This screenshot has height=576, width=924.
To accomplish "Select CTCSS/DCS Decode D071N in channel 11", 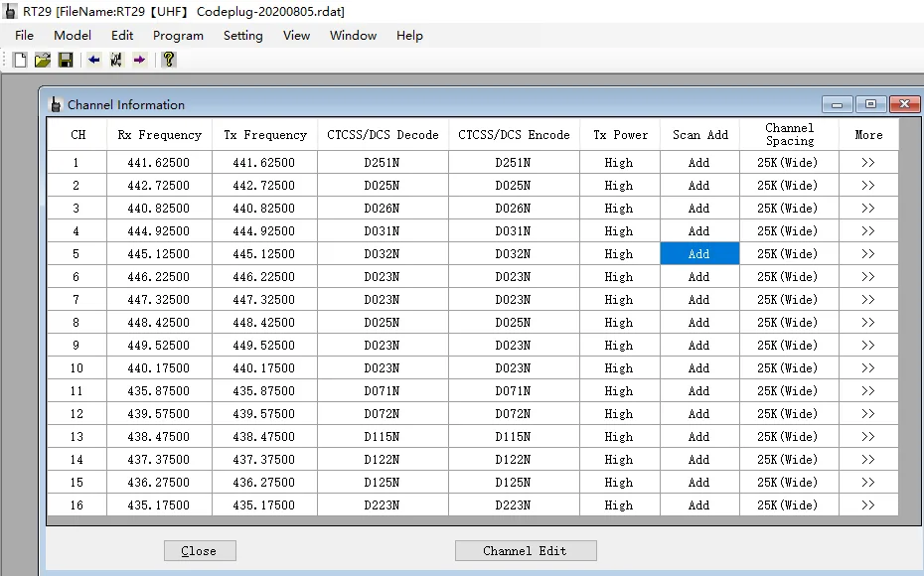I will (383, 391).
